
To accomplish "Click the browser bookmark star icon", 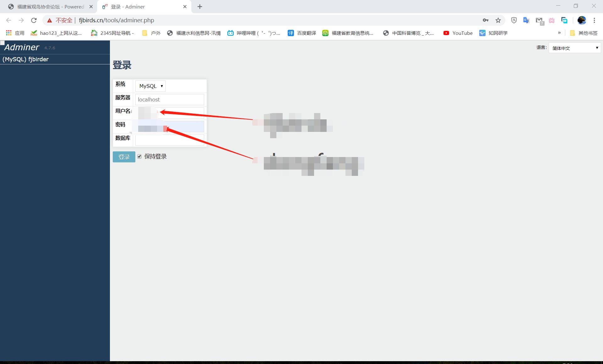I will point(498,20).
